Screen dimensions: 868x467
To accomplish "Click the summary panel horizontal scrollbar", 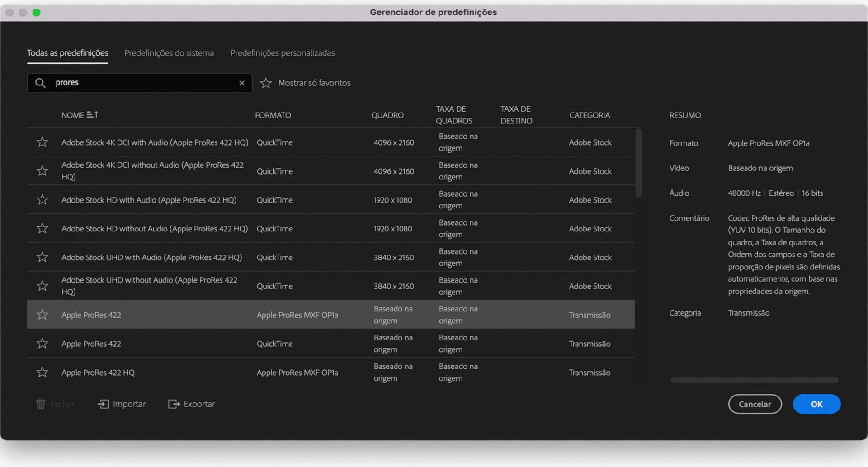I will click(x=753, y=380).
